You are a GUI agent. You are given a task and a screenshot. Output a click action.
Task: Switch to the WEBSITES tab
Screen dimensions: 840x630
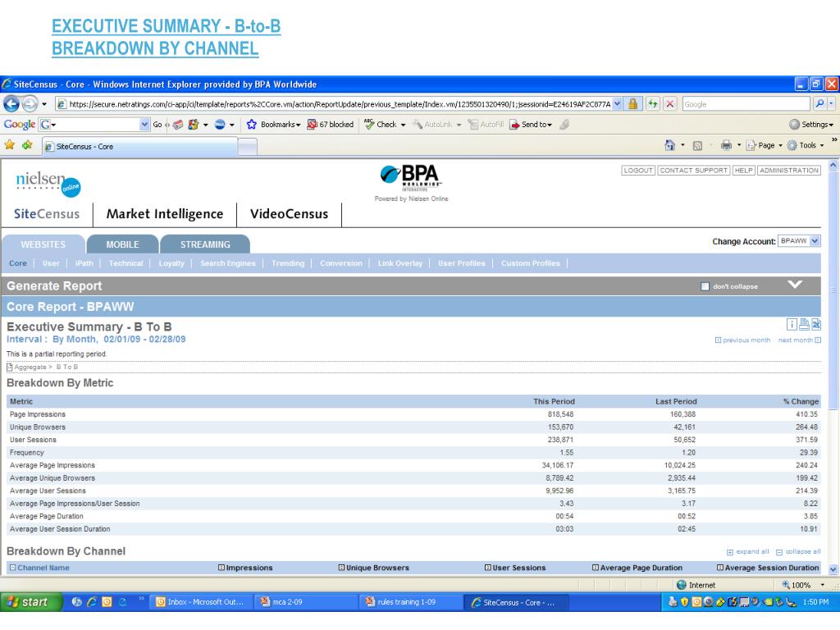pyautogui.click(x=43, y=244)
